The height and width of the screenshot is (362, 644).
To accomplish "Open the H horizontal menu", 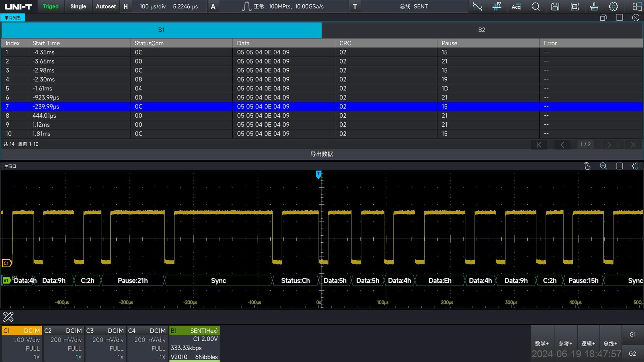I will (x=126, y=6).
